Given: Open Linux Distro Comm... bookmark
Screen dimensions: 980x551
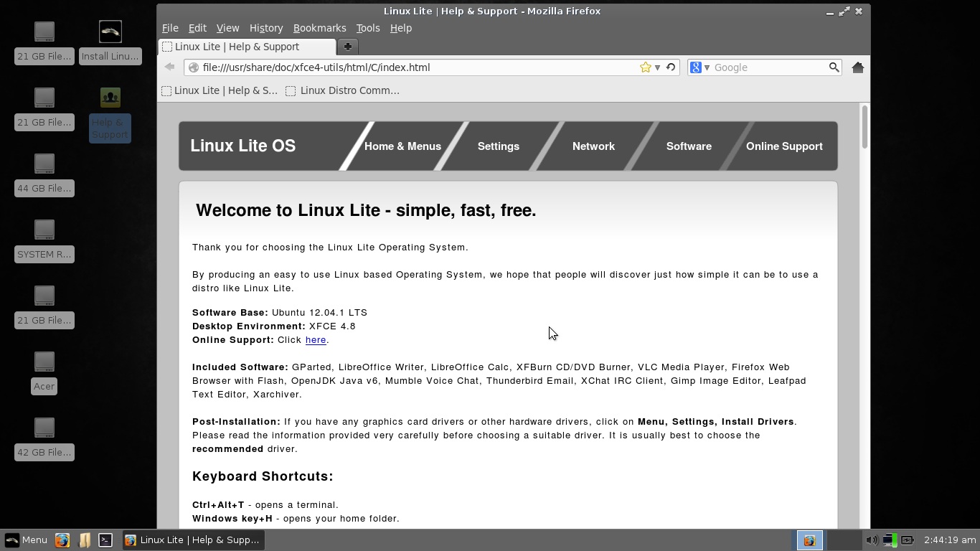Looking at the screenshot, I should tap(343, 90).
